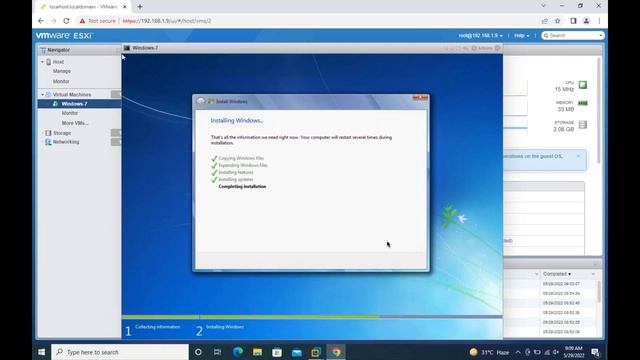
Task: Click the Chrome icon in the taskbar
Action: click(336, 352)
